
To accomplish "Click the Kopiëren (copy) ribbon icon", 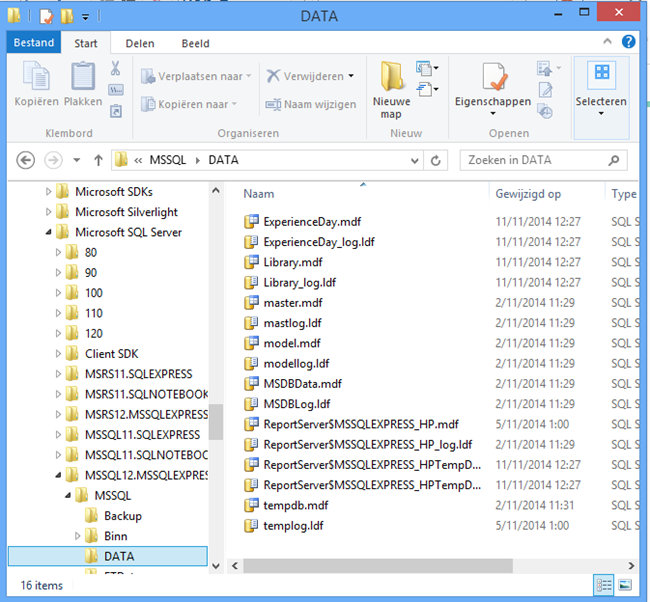I will point(36,76).
